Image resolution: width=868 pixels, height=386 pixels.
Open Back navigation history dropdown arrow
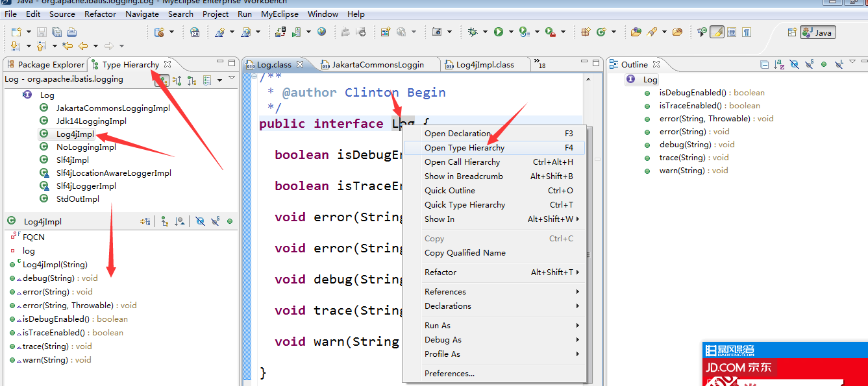(95, 46)
